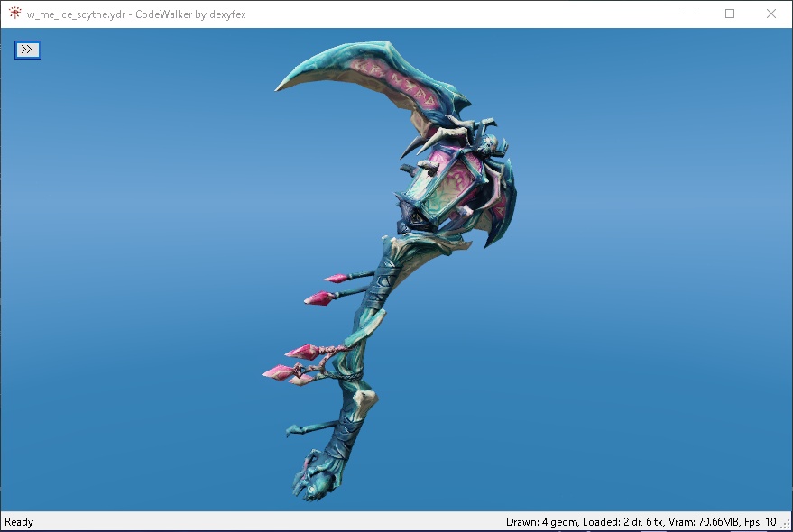Click the Drawn/Loaded/Vram status bar readout
Viewport: 793px width, 532px height.
pyautogui.click(x=641, y=522)
